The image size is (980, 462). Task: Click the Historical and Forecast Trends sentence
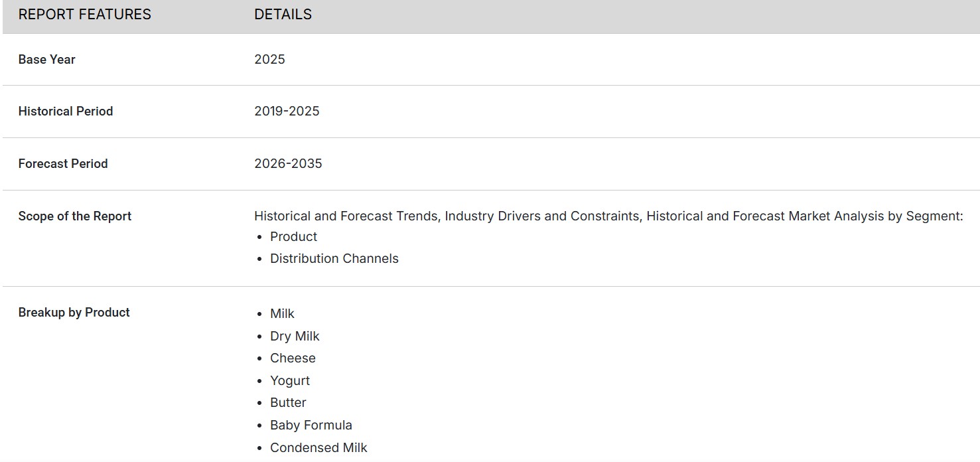[x=608, y=216]
